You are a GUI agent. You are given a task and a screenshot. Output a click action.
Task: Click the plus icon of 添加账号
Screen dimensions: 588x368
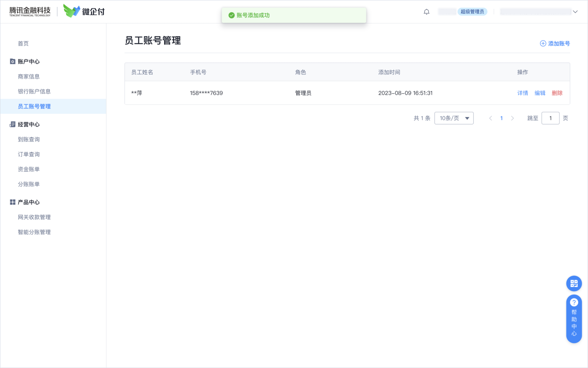coord(543,43)
